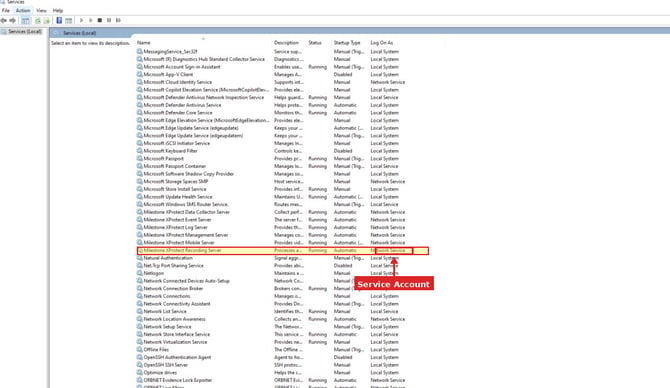The width and height of the screenshot is (670, 388).
Task: Open the File menu
Action: 6,10
